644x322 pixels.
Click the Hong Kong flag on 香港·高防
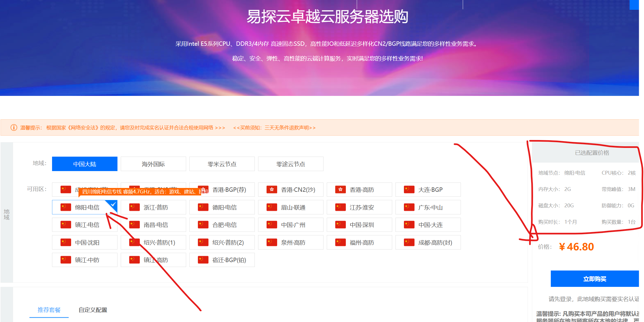[340, 190]
